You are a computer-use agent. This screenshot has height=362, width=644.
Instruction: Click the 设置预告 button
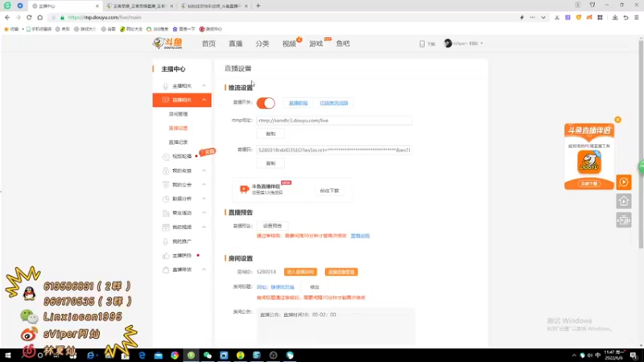[x=272, y=226]
